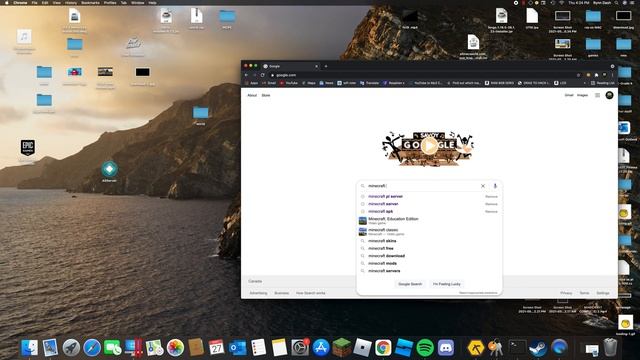Viewport: 640px width, 360px height.
Task: Open the Privacy footer link
Action: pos(566,293)
